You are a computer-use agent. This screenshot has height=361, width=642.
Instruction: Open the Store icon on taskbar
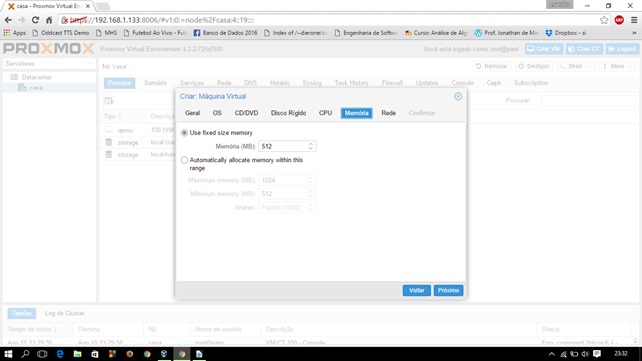click(95, 354)
